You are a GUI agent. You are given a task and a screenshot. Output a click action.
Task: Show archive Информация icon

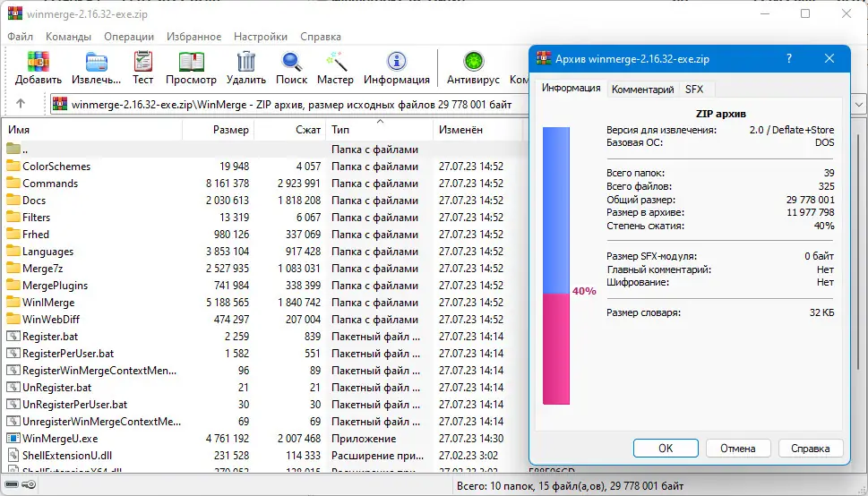pyautogui.click(x=396, y=61)
